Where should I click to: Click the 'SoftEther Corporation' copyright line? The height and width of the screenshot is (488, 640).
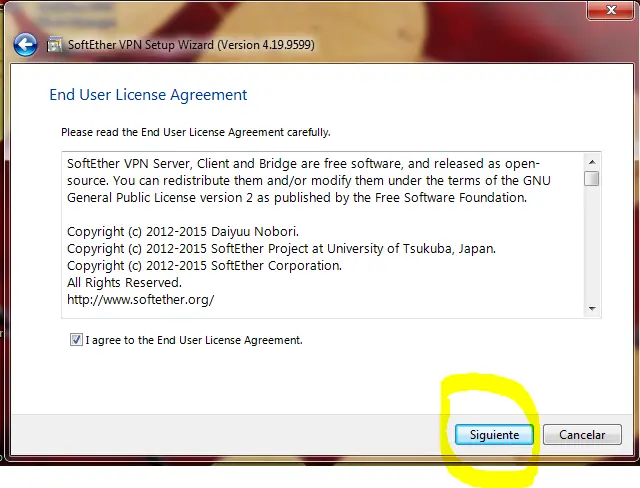[204, 266]
